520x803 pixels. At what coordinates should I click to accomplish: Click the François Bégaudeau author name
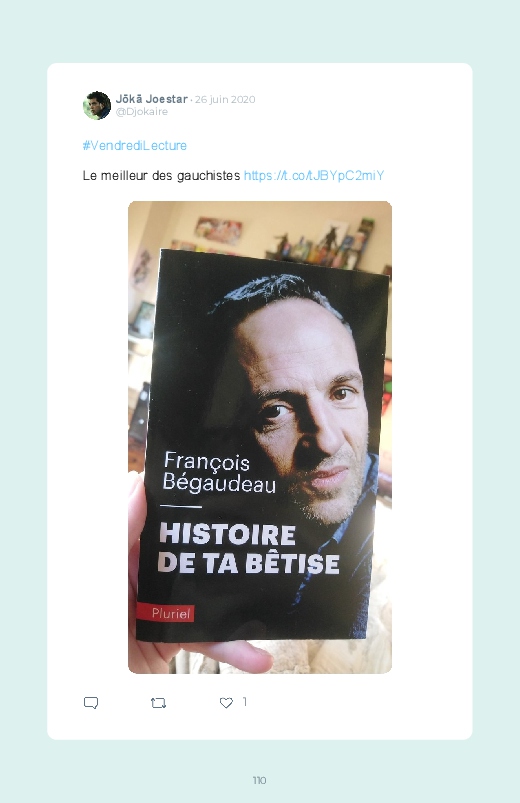219,472
